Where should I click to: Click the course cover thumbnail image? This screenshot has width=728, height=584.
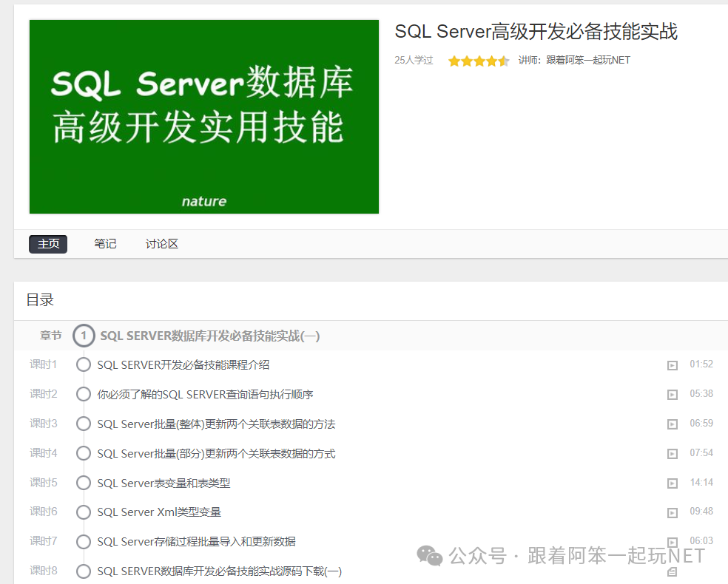(204, 117)
